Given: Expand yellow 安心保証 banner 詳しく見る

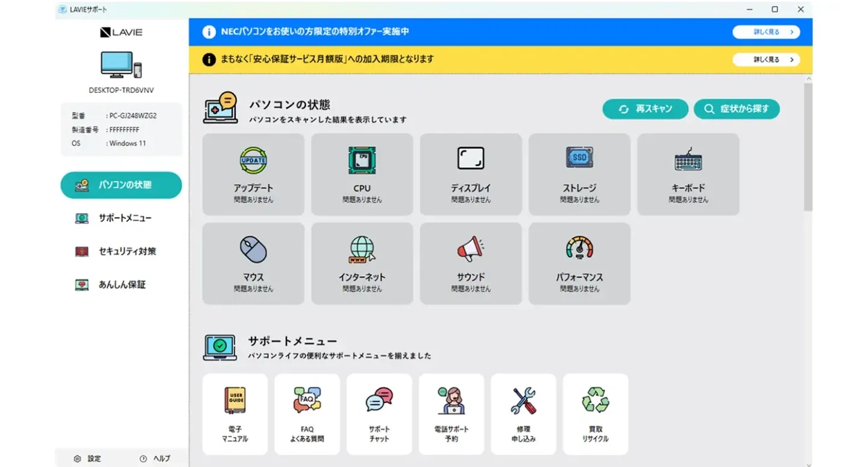Looking at the screenshot, I should pyautogui.click(x=766, y=60).
